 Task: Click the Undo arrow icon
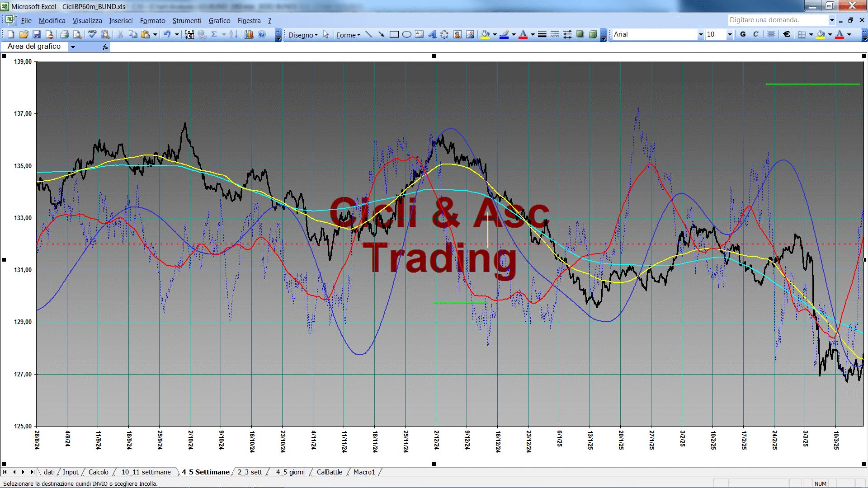pyautogui.click(x=167, y=34)
